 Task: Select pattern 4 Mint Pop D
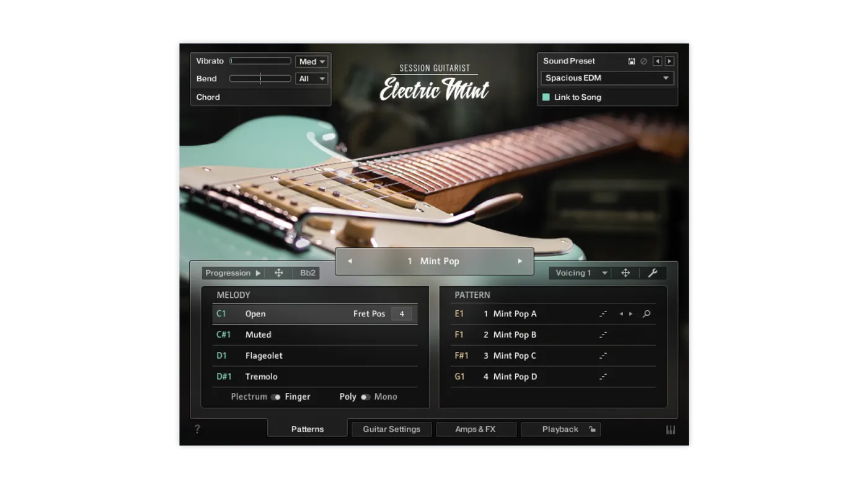click(553, 377)
